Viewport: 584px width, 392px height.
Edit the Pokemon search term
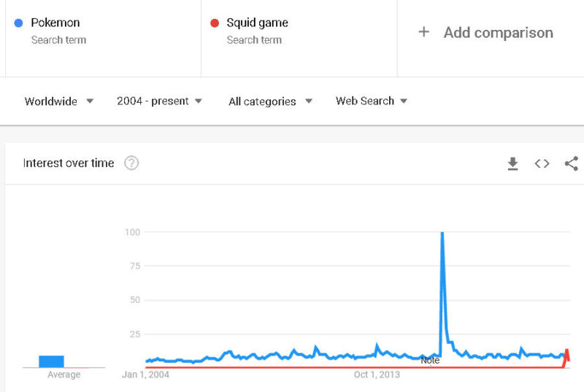tap(55, 23)
